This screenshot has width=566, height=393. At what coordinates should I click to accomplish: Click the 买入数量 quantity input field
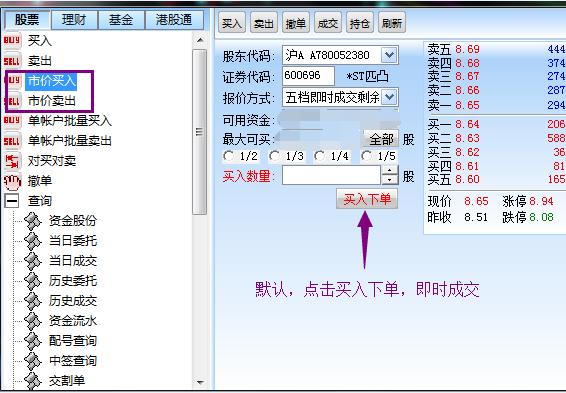[x=331, y=175]
